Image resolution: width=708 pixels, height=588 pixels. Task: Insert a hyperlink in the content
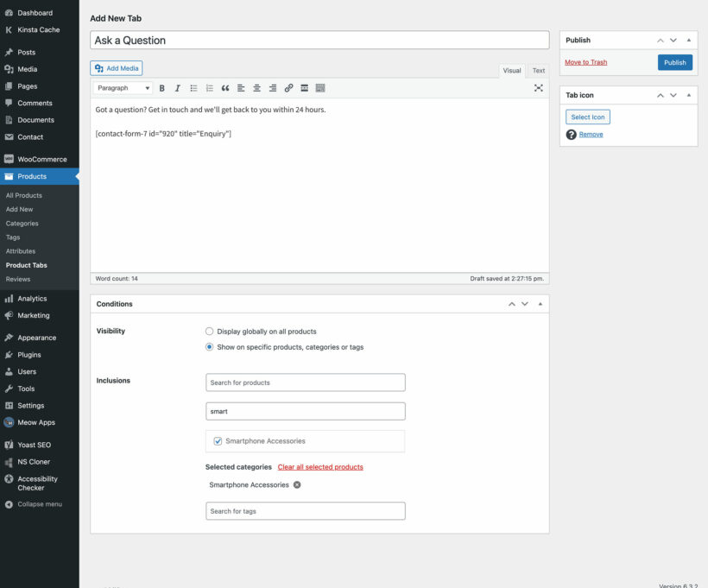click(288, 87)
